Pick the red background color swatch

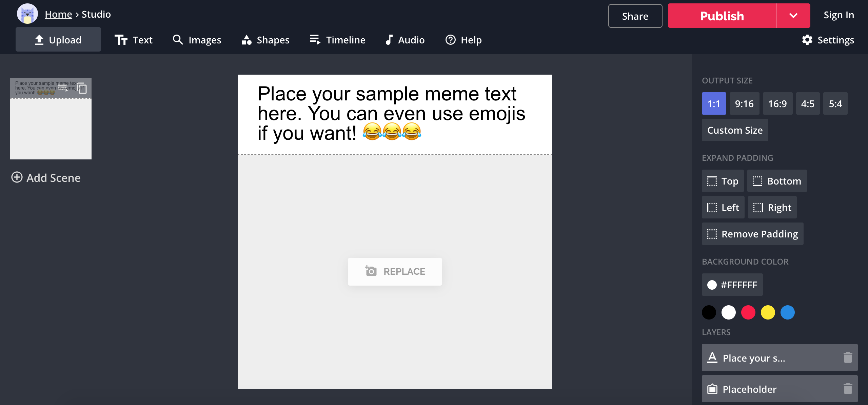tap(748, 312)
